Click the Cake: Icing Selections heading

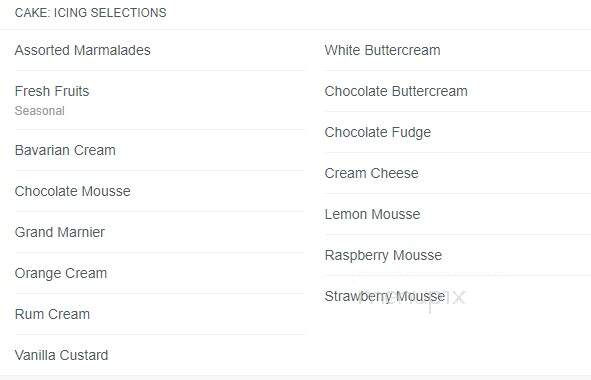(x=90, y=13)
